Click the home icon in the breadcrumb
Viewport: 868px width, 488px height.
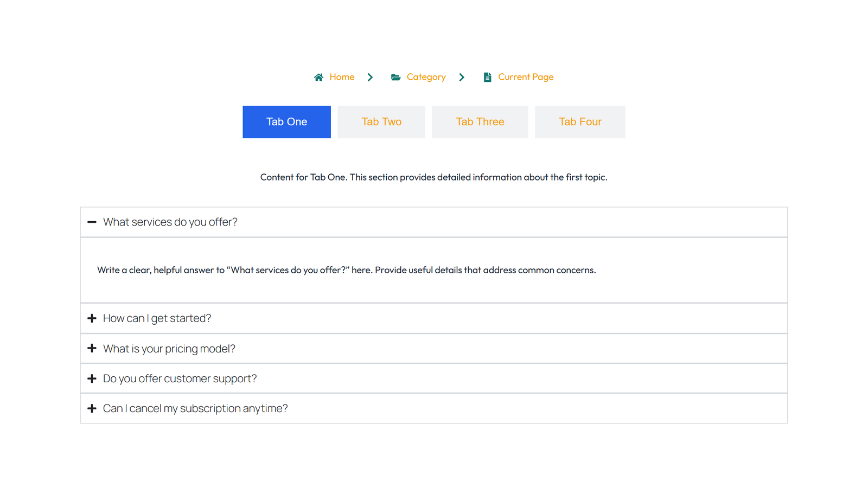[x=318, y=77]
